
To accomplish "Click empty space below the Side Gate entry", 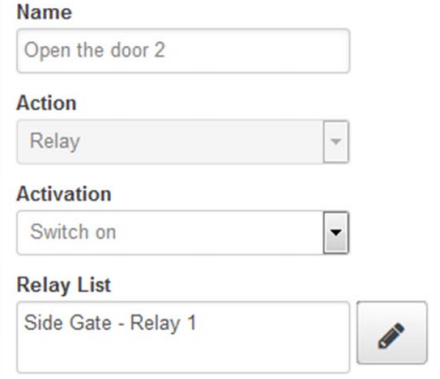I will 183,355.
